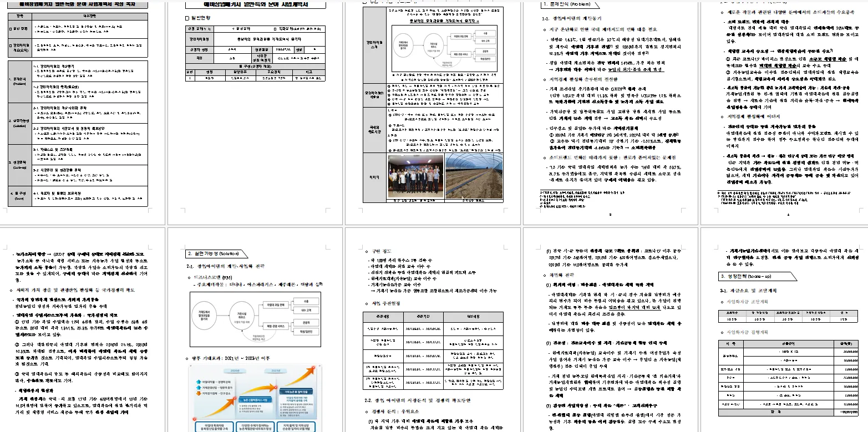Select the 수출 box in the business model diagram
Image resolution: width=868 pixels, height=432 pixels.
pyautogui.click(x=306, y=301)
